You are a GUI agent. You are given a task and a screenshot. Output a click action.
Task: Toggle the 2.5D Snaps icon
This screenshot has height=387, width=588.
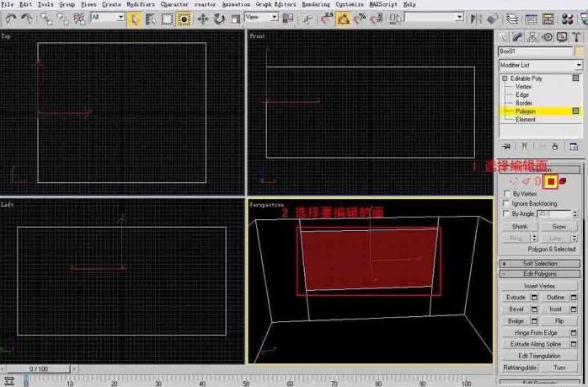(327, 19)
